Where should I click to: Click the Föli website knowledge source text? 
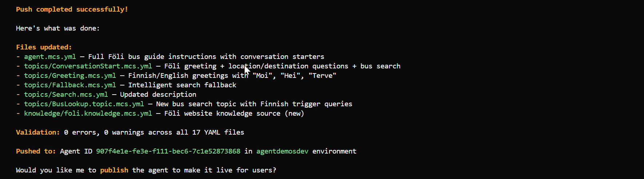click(222, 114)
